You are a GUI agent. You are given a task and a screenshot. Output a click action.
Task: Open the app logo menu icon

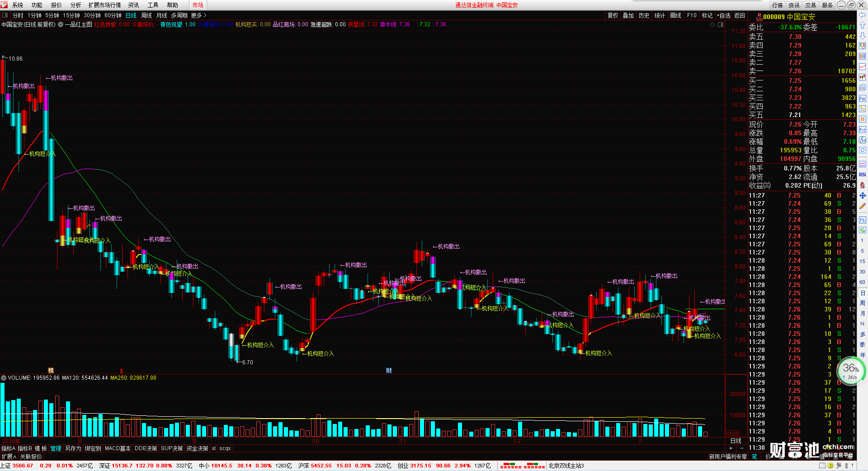[4, 5]
